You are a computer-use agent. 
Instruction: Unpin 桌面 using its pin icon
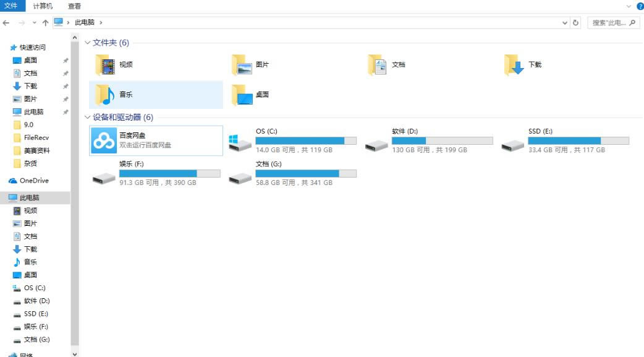coord(66,61)
